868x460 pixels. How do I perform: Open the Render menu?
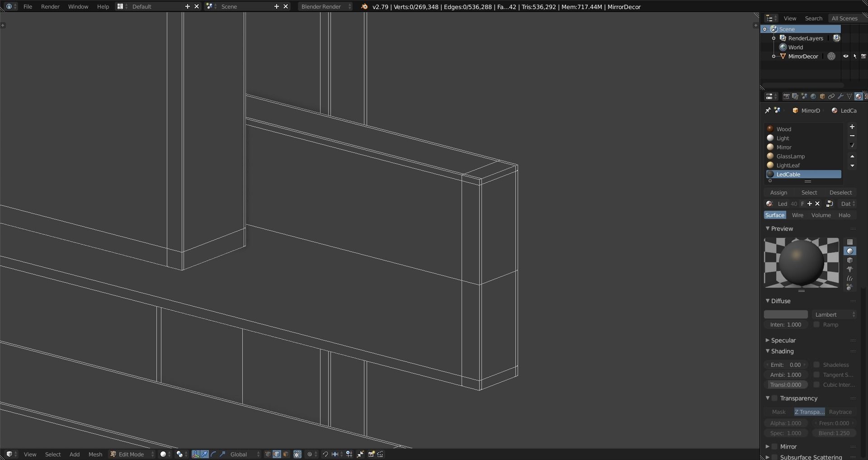(50, 6)
